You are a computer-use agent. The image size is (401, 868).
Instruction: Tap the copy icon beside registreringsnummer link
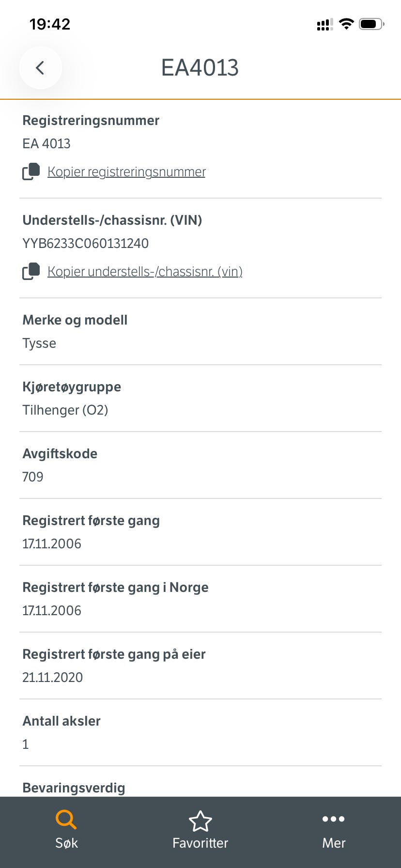31,171
